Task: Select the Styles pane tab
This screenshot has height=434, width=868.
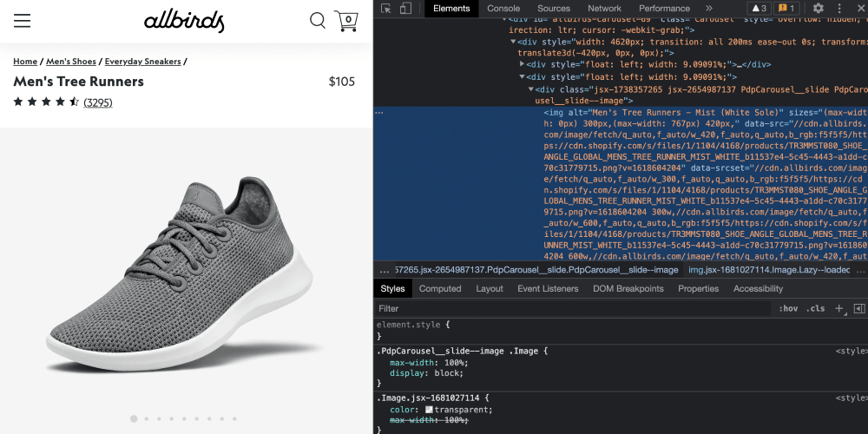Action: click(392, 288)
